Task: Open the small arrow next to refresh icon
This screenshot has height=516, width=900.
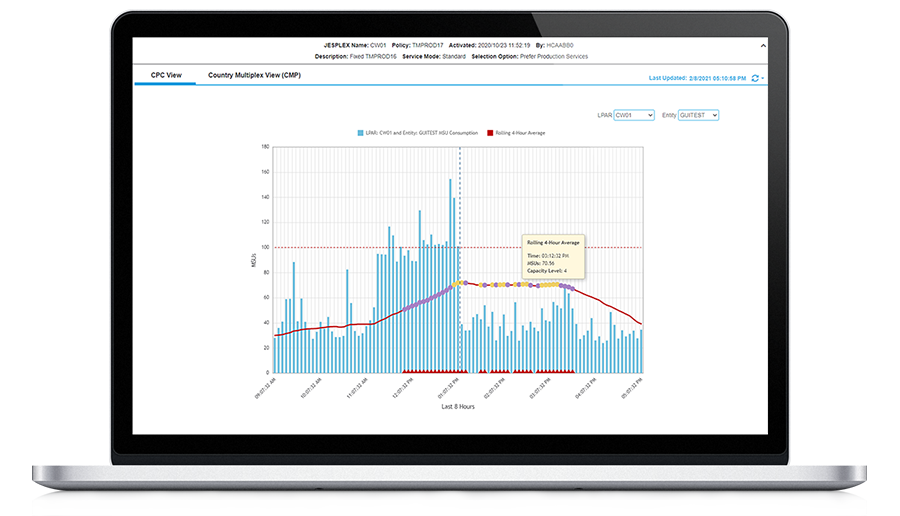Action: coord(763,77)
